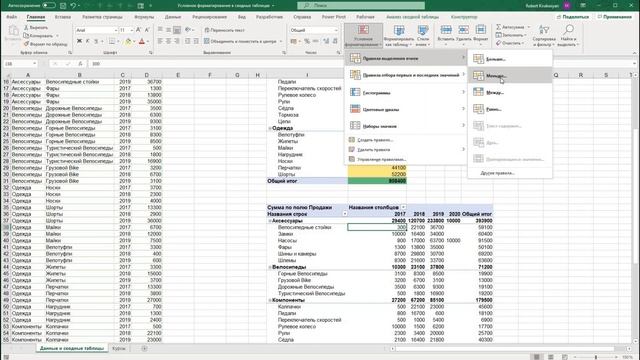Toggle Italic formatting (К)
The width and height of the screenshot is (640, 360).
pos(87,41)
